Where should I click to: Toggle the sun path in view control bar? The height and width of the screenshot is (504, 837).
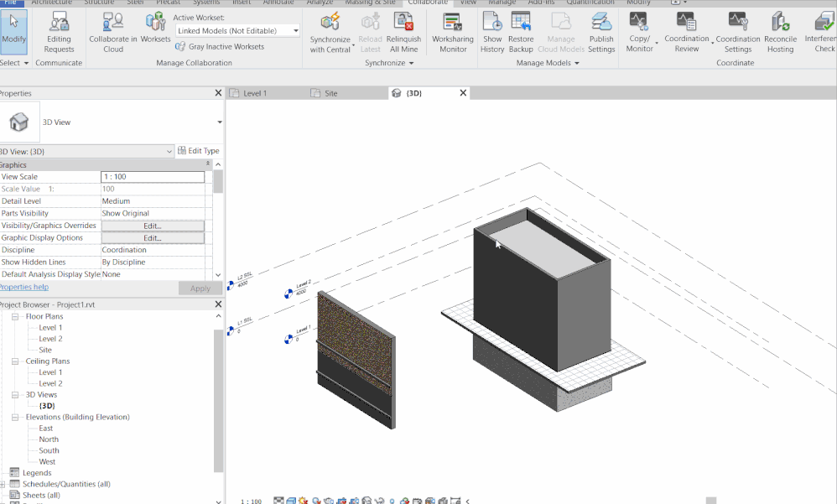(x=302, y=498)
